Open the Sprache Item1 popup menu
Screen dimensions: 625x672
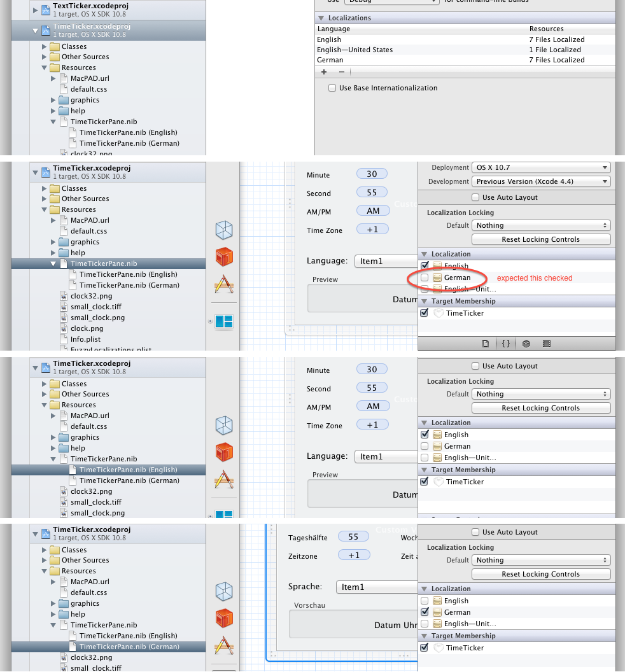click(377, 587)
